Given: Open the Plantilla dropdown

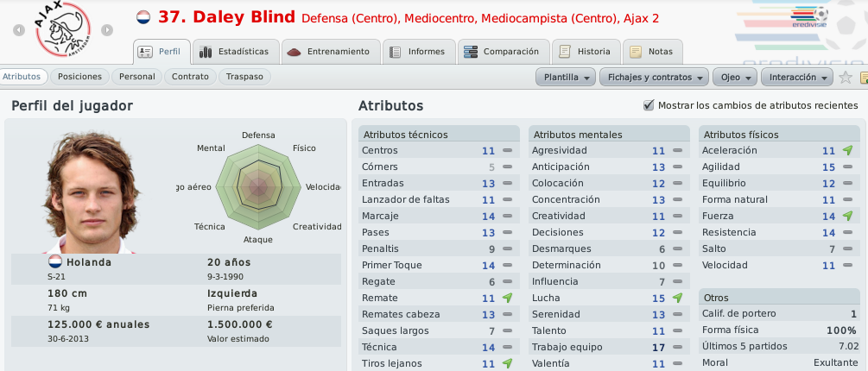Looking at the screenshot, I should click(566, 78).
